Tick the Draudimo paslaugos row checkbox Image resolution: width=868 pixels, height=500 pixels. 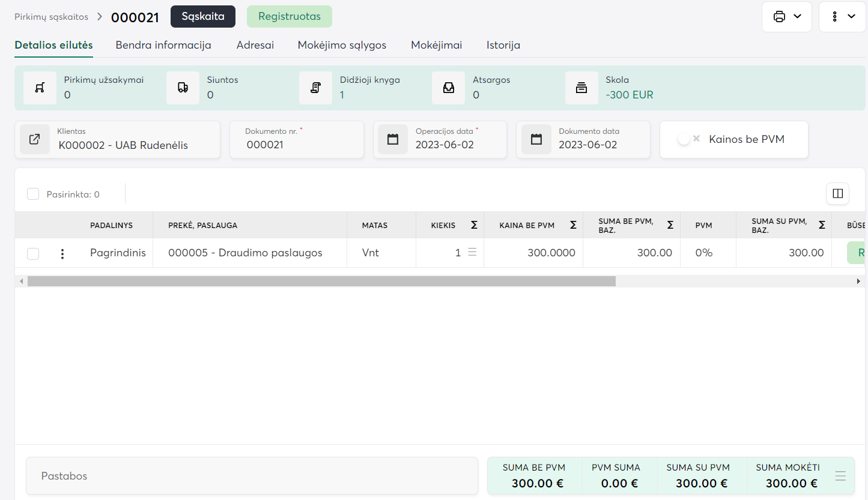(x=33, y=254)
